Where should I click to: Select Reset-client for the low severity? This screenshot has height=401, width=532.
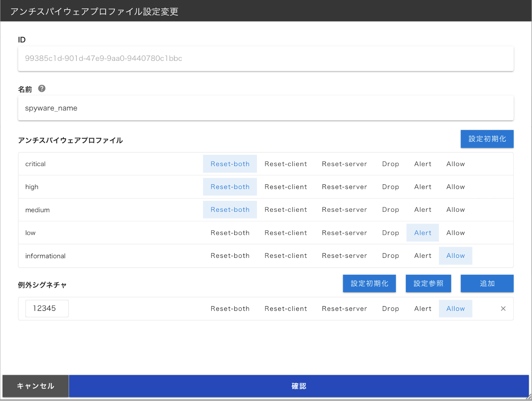click(x=286, y=233)
